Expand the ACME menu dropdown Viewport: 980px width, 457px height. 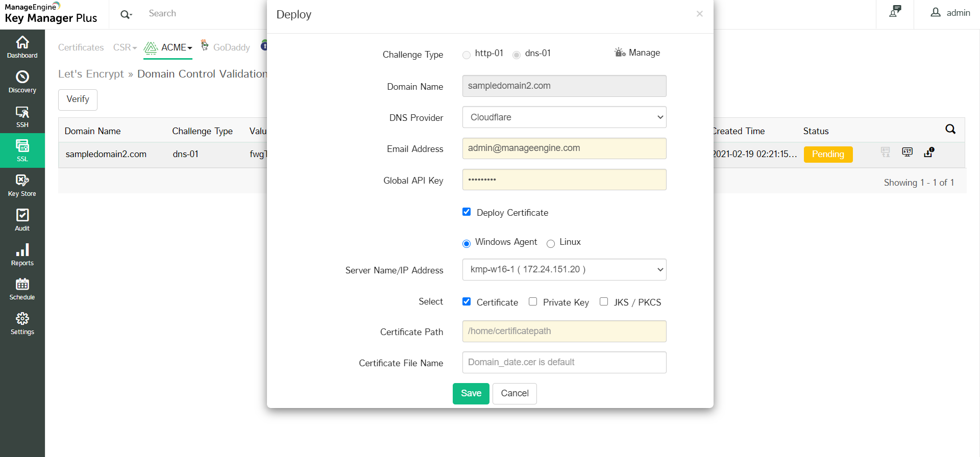click(176, 47)
